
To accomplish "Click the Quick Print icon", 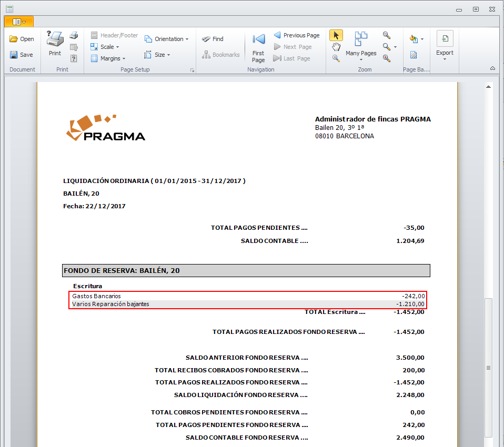I will tap(74, 35).
